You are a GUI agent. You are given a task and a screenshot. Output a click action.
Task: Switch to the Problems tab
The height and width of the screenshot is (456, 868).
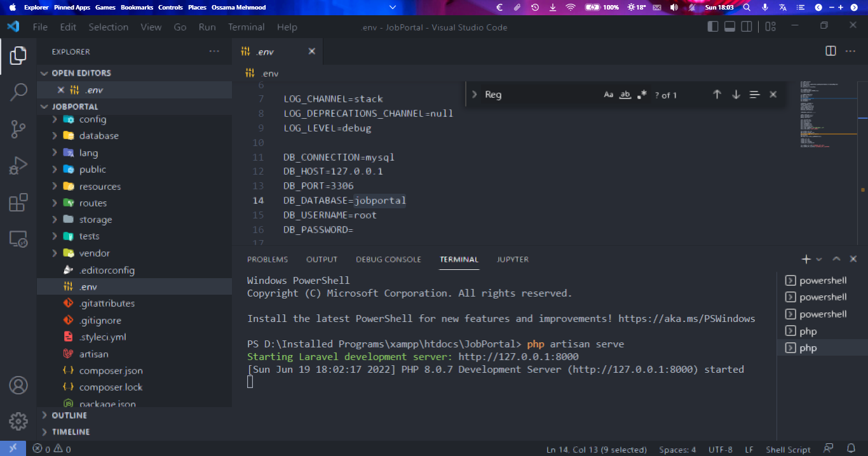(x=268, y=259)
